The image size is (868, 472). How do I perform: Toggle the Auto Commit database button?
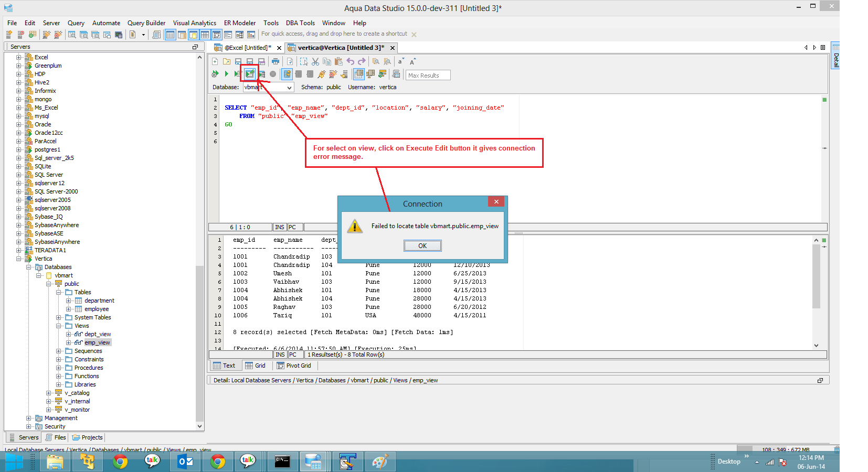point(287,74)
